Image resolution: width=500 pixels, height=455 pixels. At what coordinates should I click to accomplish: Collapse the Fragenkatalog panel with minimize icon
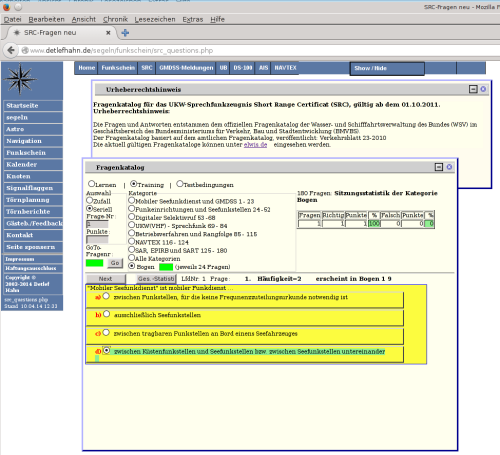click(439, 167)
